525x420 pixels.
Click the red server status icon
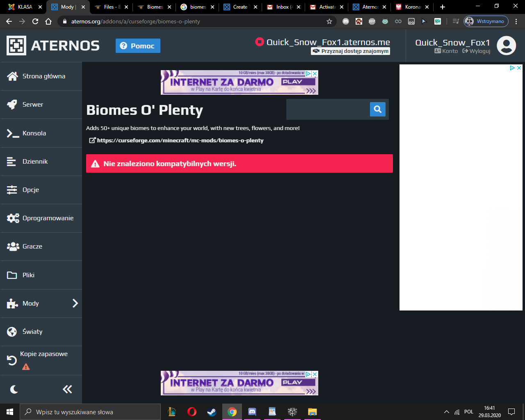[x=259, y=41]
